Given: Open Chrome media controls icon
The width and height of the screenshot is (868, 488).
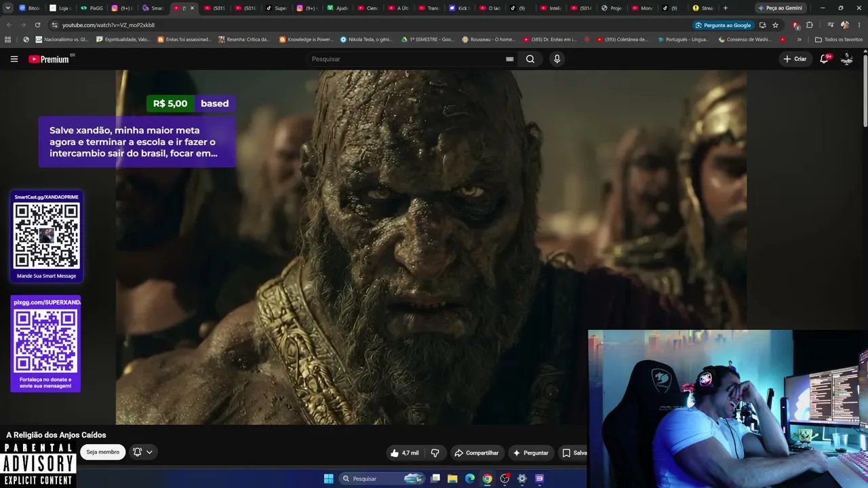Looking at the screenshot, I should (831, 25).
